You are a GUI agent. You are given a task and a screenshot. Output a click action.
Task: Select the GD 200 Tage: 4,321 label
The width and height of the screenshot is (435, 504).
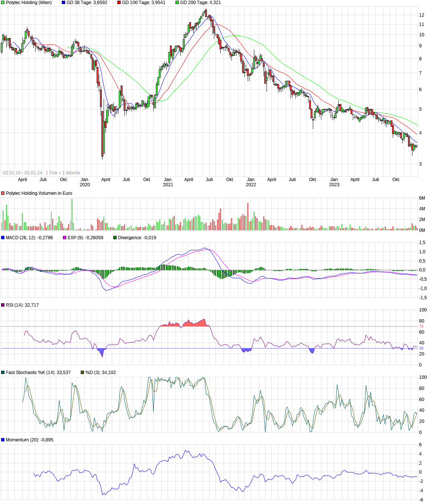200,3
